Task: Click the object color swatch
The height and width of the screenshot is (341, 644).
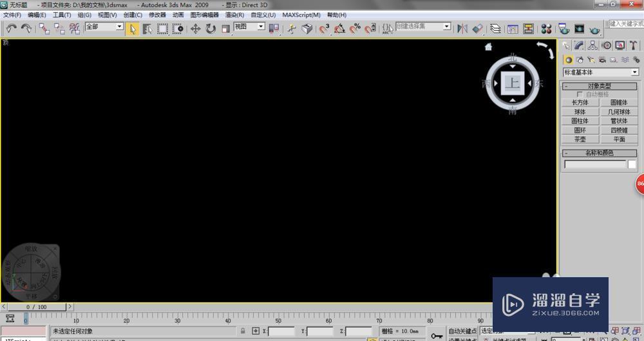Action: tap(632, 164)
